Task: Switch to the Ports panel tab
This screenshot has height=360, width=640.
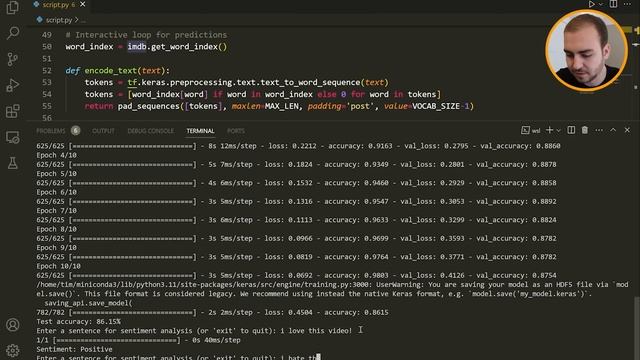Action: coord(236,131)
